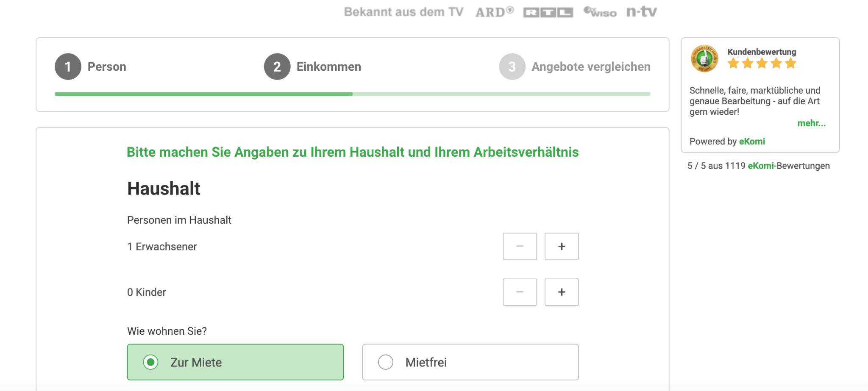
Task: Click the step 3 circle icon
Action: pos(512,66)
